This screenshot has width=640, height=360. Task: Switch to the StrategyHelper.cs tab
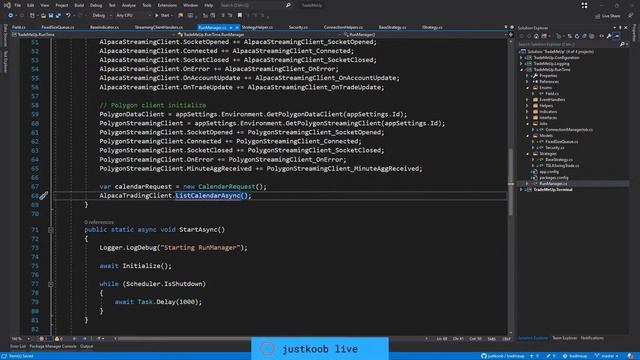tap(257, 27)
